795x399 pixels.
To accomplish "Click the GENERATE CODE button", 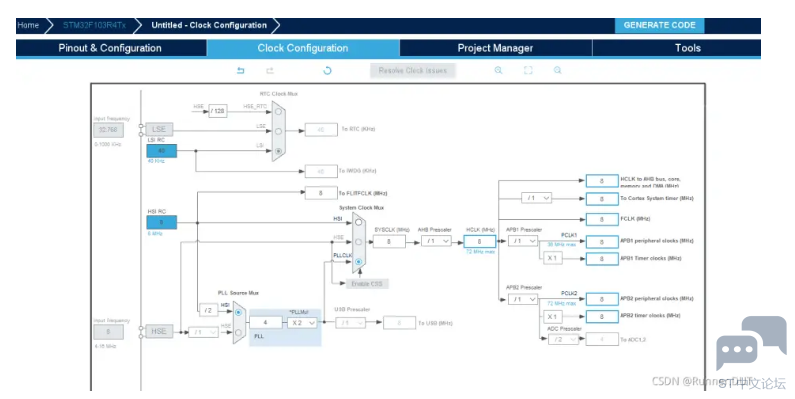I will point(659,25).
